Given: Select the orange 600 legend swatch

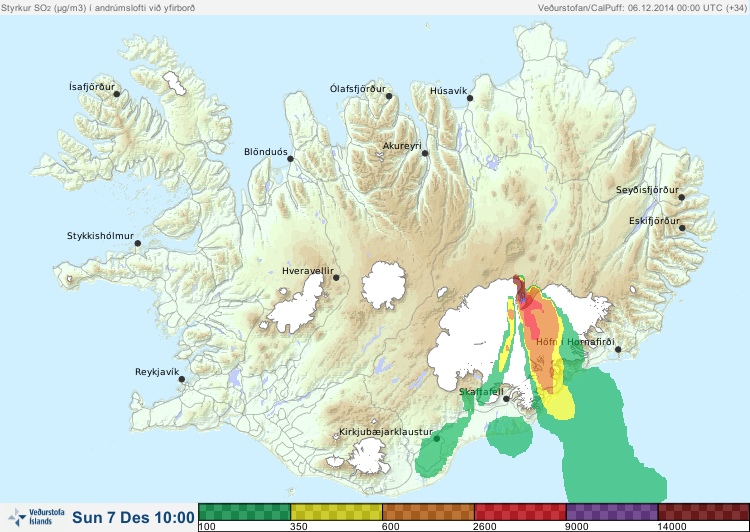Looking at the screenshot, I should [428, 511].
